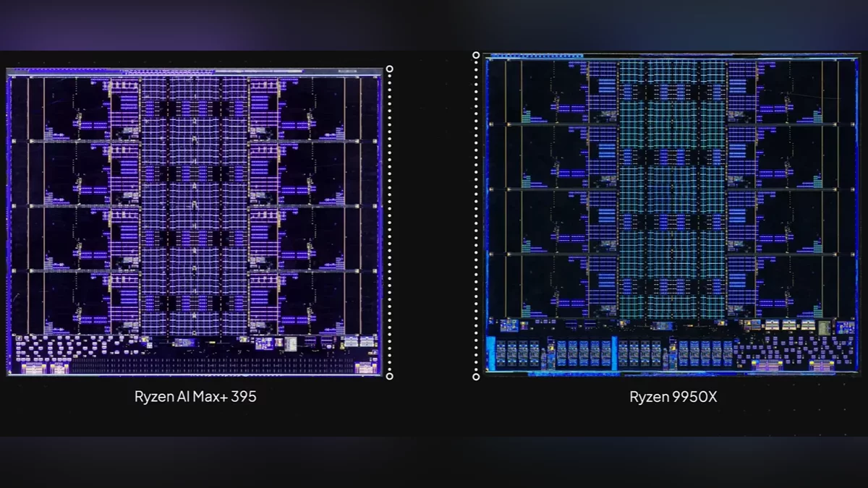Click top-right core of Ryzen 9950X die
This screenshot has height=488, width=868.
792,92
